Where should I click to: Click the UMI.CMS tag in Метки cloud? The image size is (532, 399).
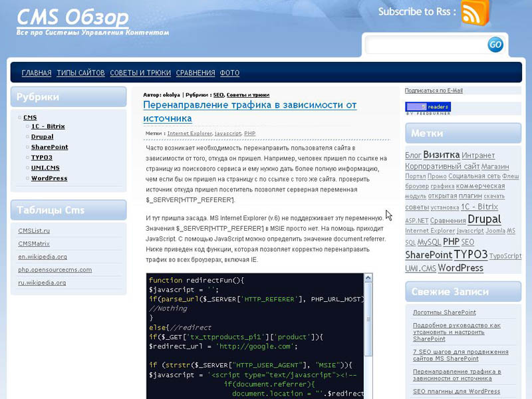(x=420, y=269)
